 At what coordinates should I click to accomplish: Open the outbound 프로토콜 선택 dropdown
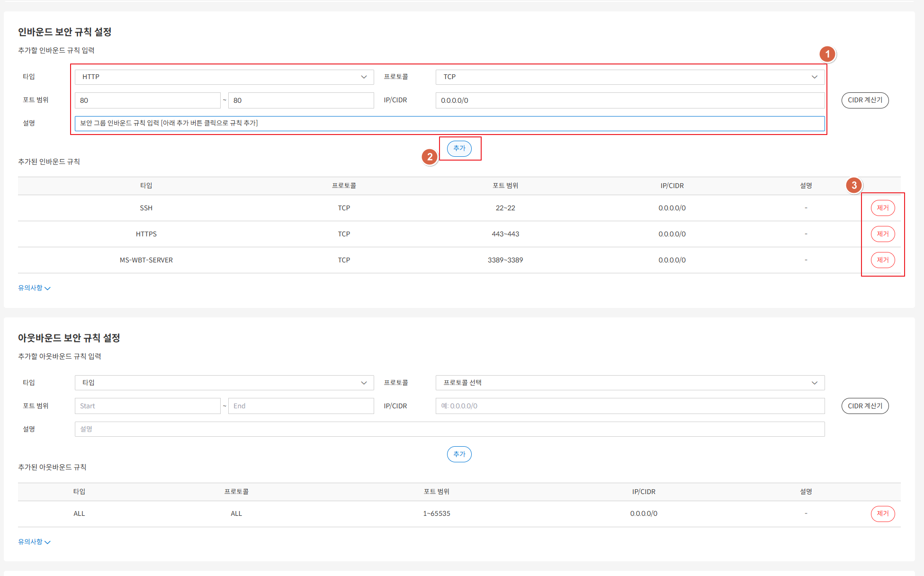(x=630, y=383)
